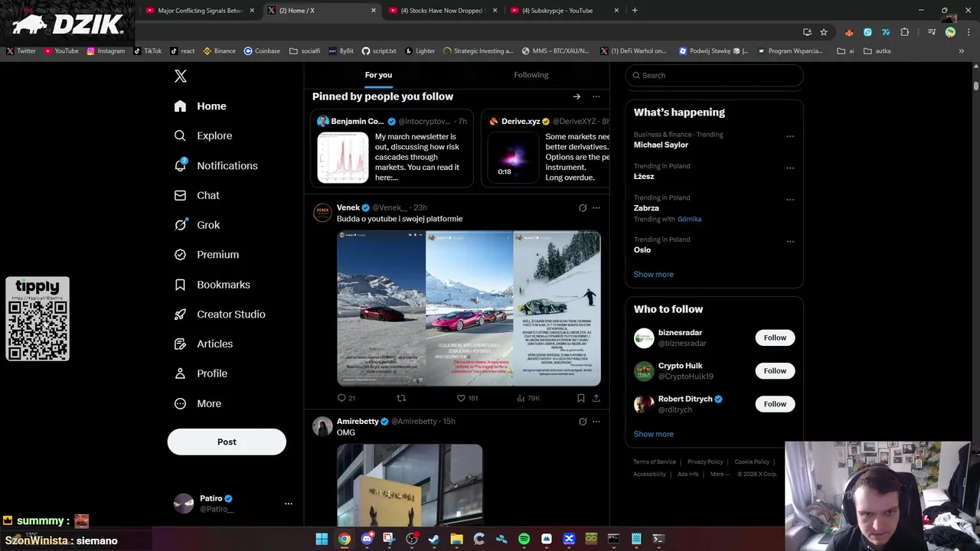Image resolution: width=980 pixels, height=551 pixels.
Task: Open first Lamborghini image in Venek's post
Action: pyautogui.click(x=381, y=308)
